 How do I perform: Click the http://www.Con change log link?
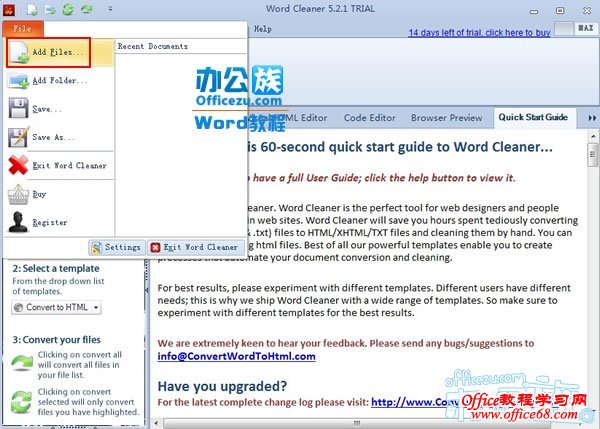coord(415,402)
